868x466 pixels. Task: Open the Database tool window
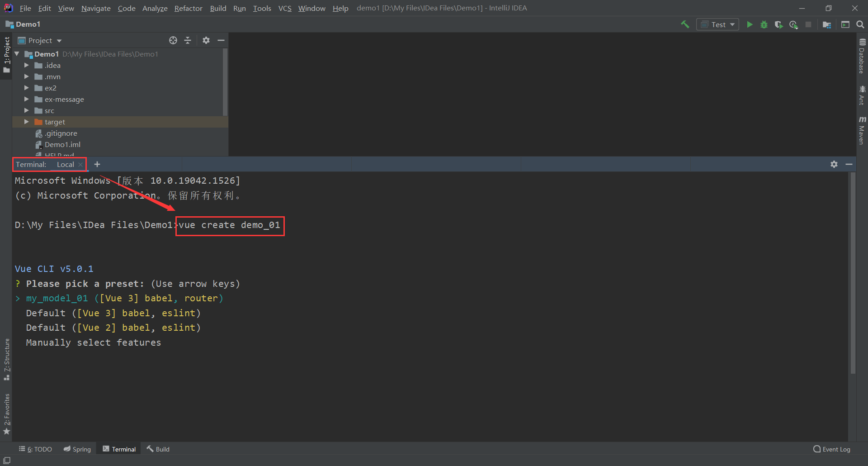pyautogui.click(x=862, y=56)
